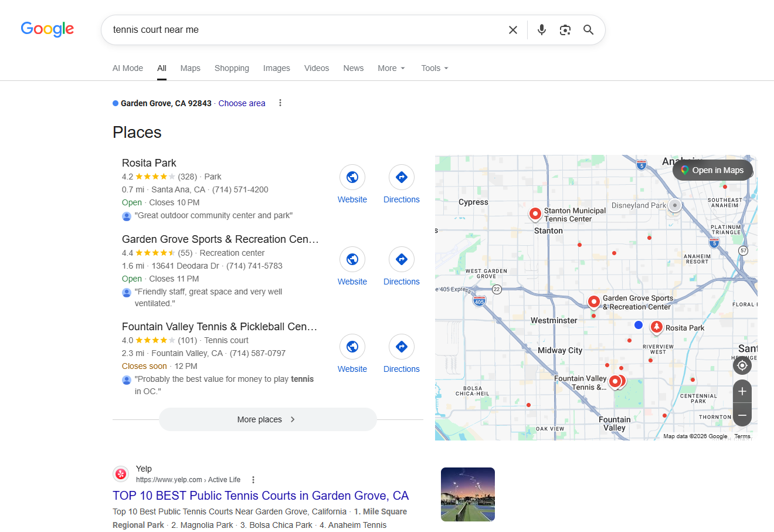This screenshot has height=532, width=774.
Task: Open Fountain Valley Tennis & Pickleball listing title
Action: [220, 327]
